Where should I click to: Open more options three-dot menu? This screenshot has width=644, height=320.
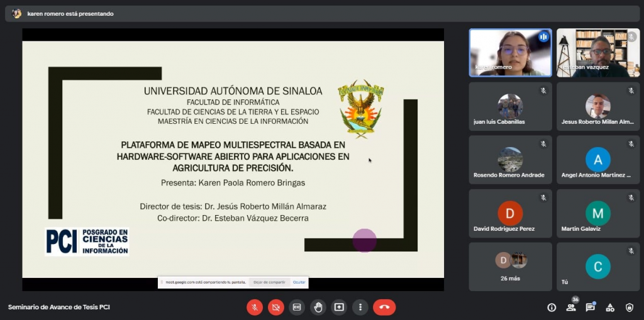(360, 307)
